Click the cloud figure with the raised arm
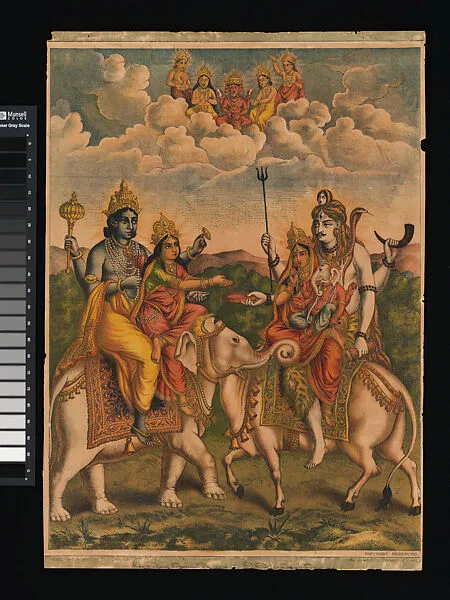Image resolution: width=450 pixels, height=600 pixels. [287, 78]
